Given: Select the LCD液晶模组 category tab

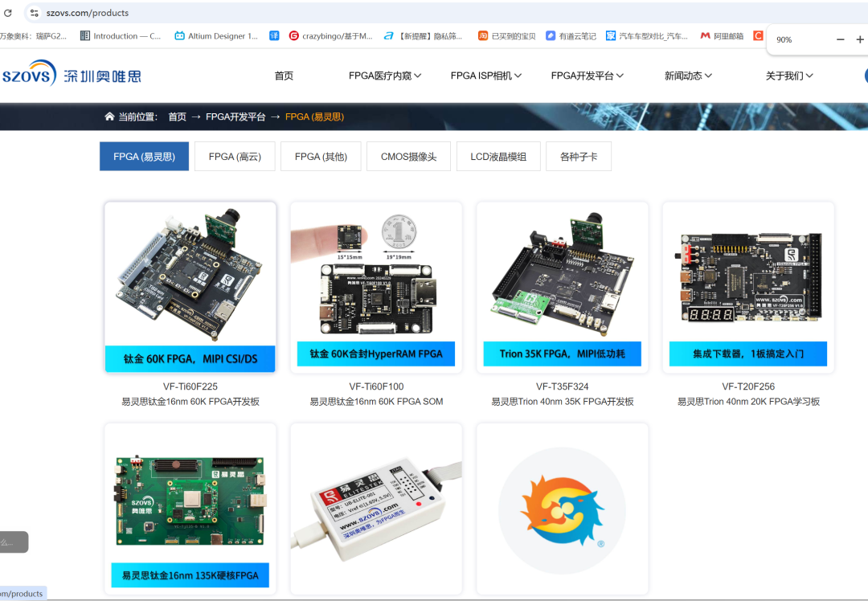Looking at the screenshot, I should click(498, 157).
